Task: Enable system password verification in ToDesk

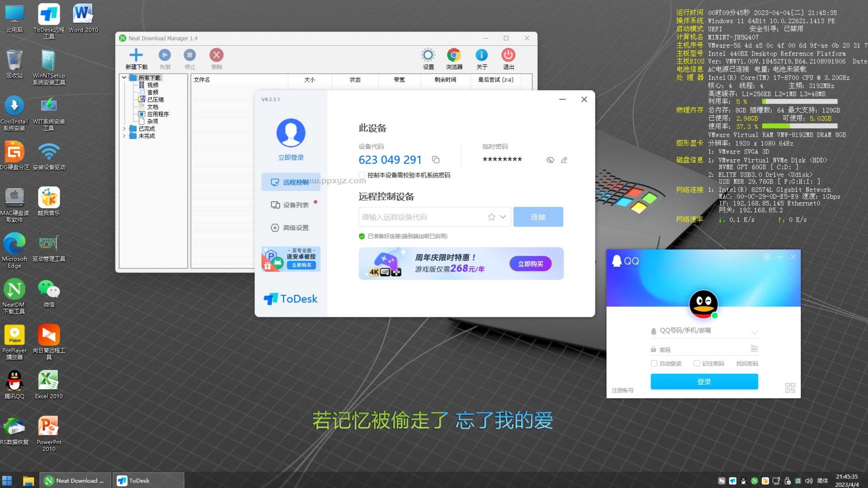Action: (x=361, y=175)
